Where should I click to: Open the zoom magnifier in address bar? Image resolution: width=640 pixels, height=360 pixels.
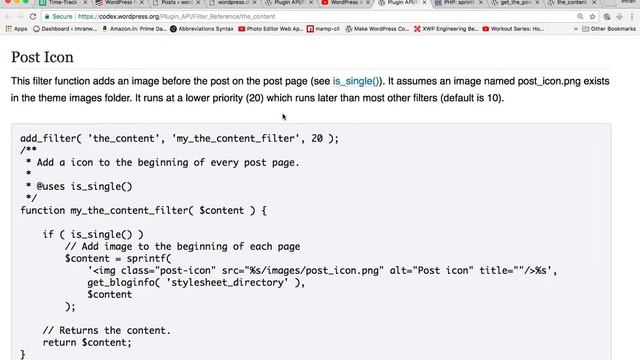(580, 17)
